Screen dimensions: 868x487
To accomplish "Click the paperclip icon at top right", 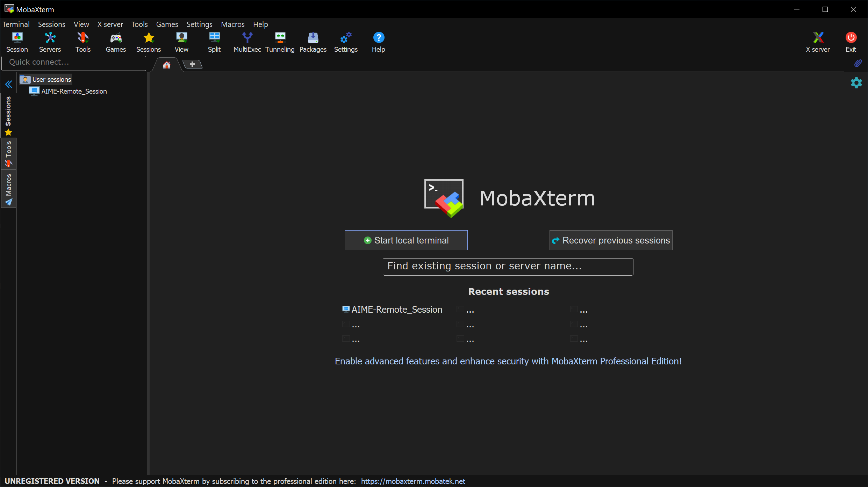I will (x=858, y=63).
